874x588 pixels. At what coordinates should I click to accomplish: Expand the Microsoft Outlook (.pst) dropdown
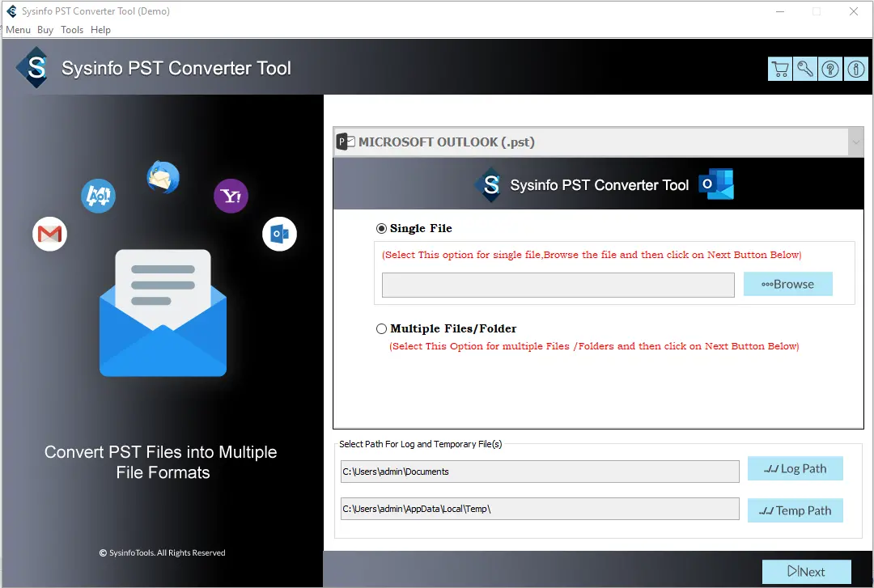(855, 142)
